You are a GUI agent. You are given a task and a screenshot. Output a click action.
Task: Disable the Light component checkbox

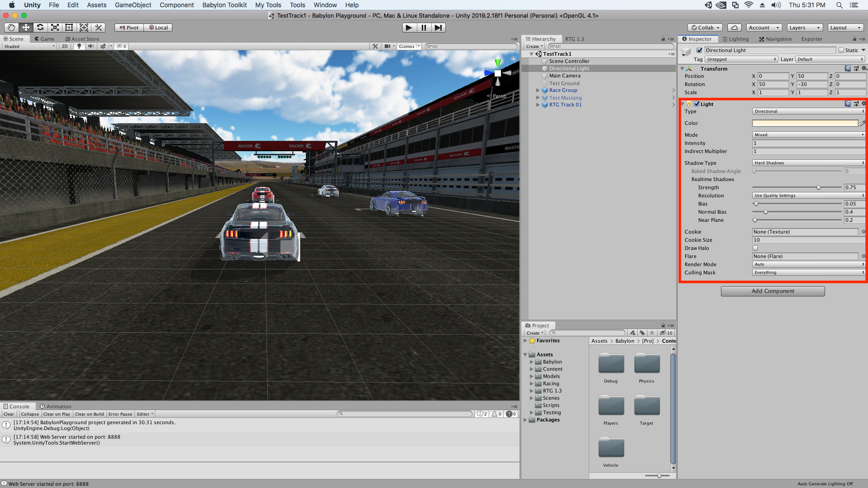pyautogui.click(x=696, y=104)
